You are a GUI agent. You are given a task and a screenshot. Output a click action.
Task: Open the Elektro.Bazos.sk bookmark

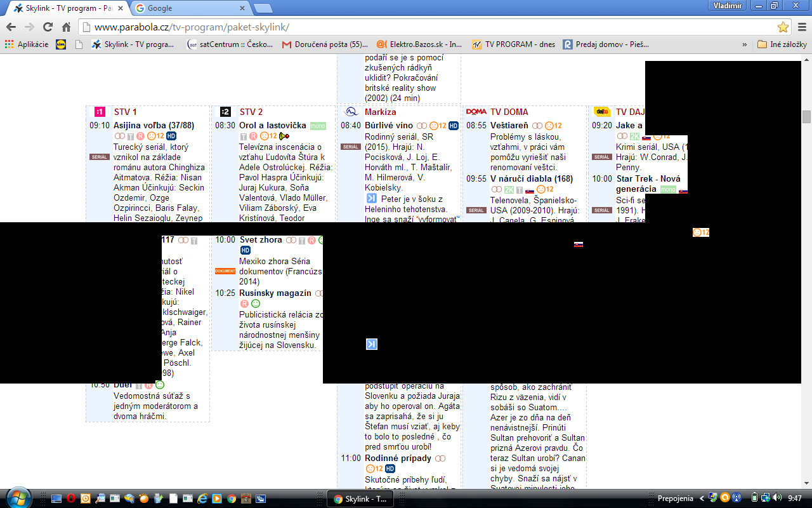coord(419,44)
